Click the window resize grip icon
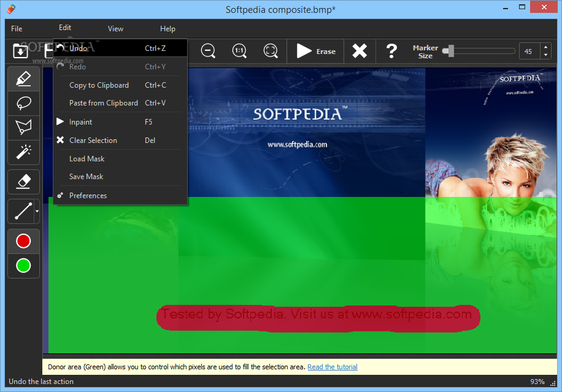 point(553,383)
